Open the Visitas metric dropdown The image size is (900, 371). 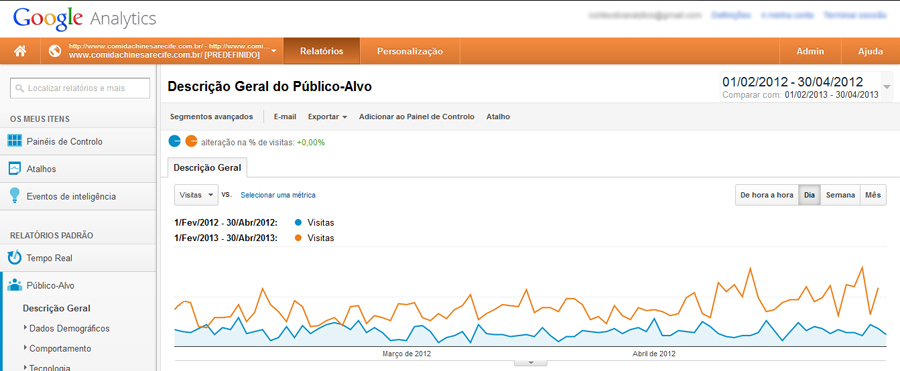pyautogui.click(x=196, y=195)
